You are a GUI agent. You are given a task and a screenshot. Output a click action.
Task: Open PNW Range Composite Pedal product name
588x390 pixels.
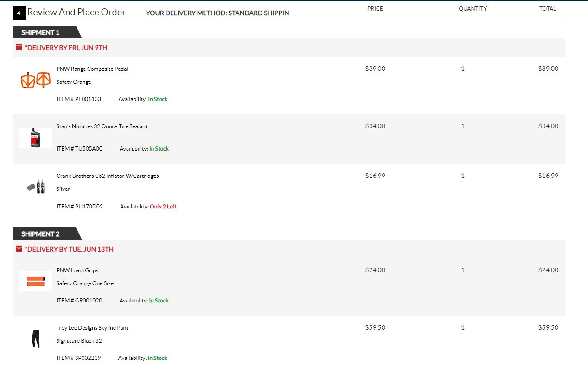92,69
